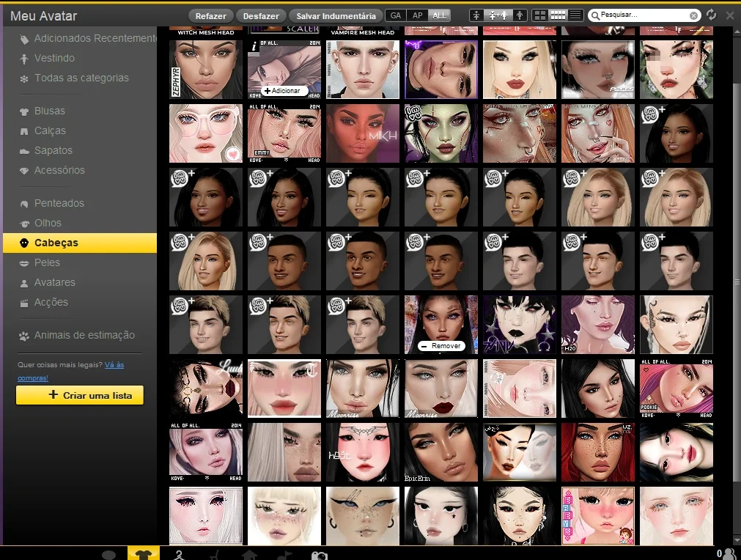Click Remover on the worn head item
Image resolution: width=741 pixels, height=560 pixels.
coord(441,346)
